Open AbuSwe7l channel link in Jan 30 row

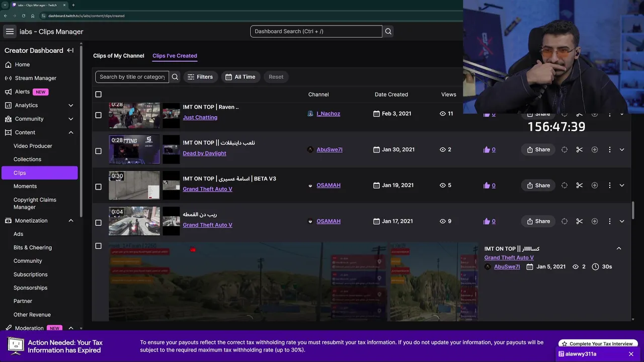[329, 149]
